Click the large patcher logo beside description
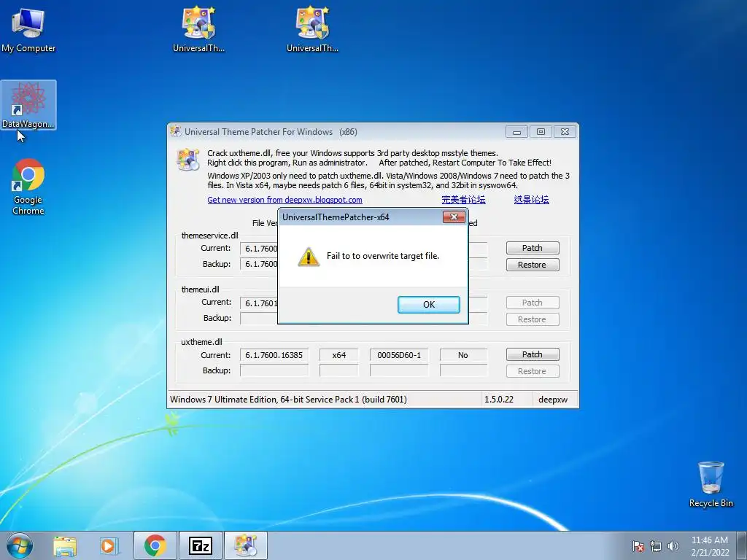747x560 pixels. 187,159
